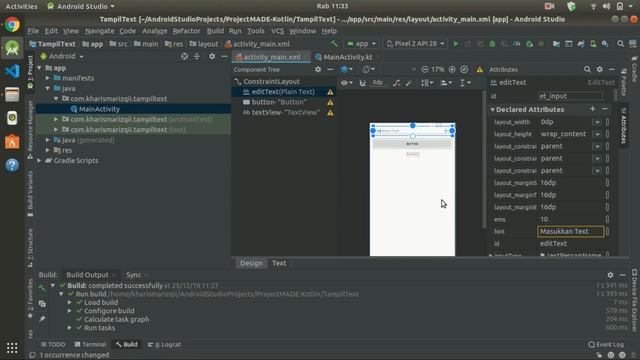Click the hint field containing Masukkan Text
The height and width of the screenshot is (360, 640).
(x=570, y=231)
